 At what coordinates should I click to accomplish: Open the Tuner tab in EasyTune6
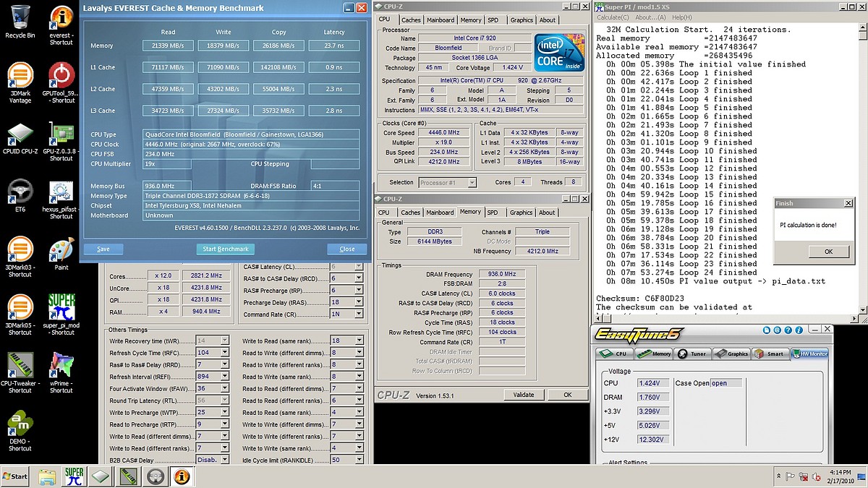693,354
